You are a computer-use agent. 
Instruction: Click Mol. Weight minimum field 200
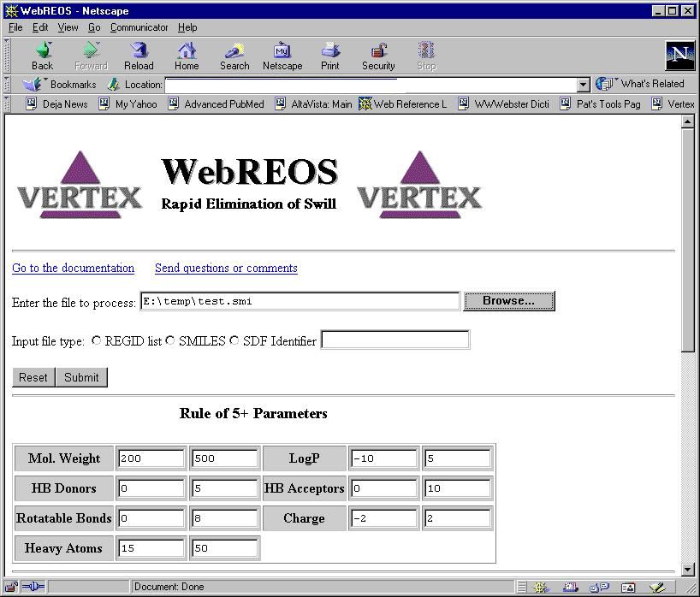click(151, 458)
